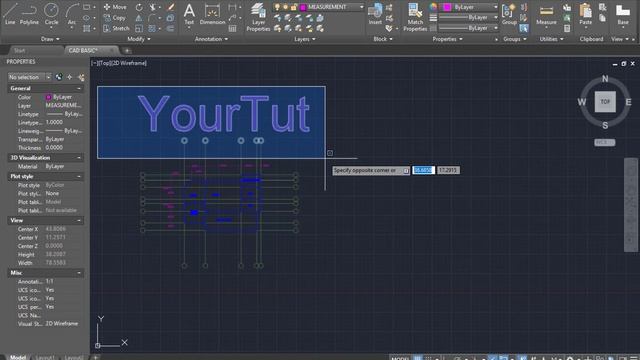Open a new drawing tab with plus
Screen dimensions: 640x360
coord(127,51)
